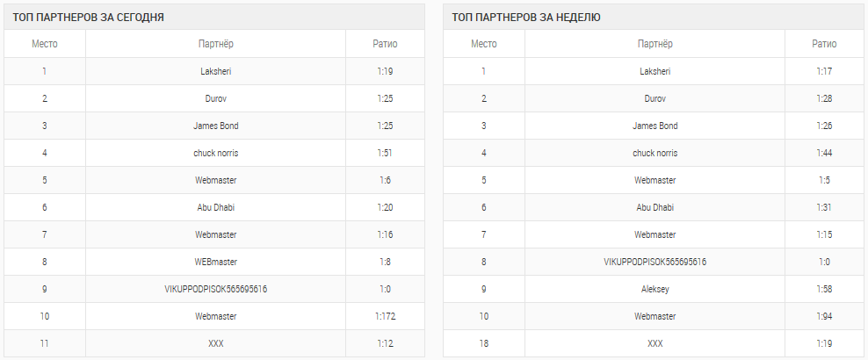Click partner Aleksey in the weekly table
868x360 pixels.
(x=655, y=289)
